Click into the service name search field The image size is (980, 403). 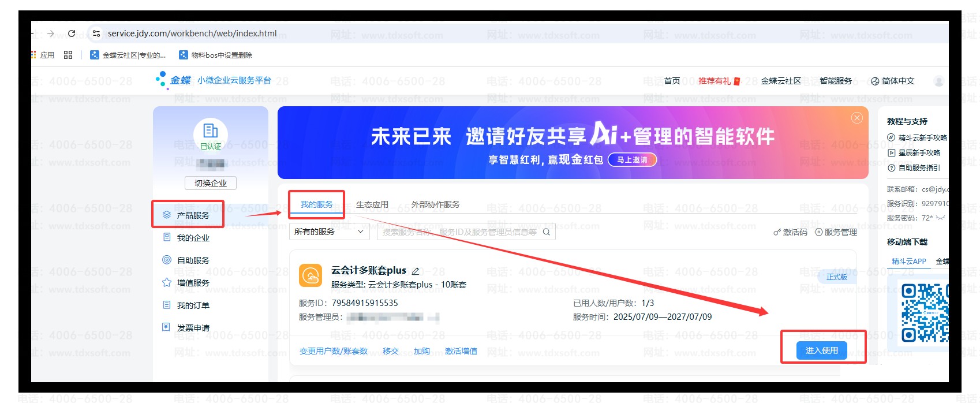[x=459, y=232]
